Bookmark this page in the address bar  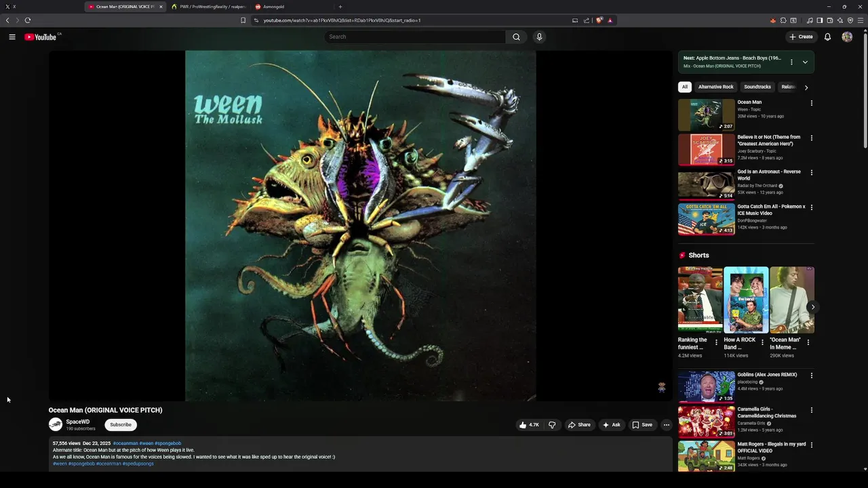(243, 20)
